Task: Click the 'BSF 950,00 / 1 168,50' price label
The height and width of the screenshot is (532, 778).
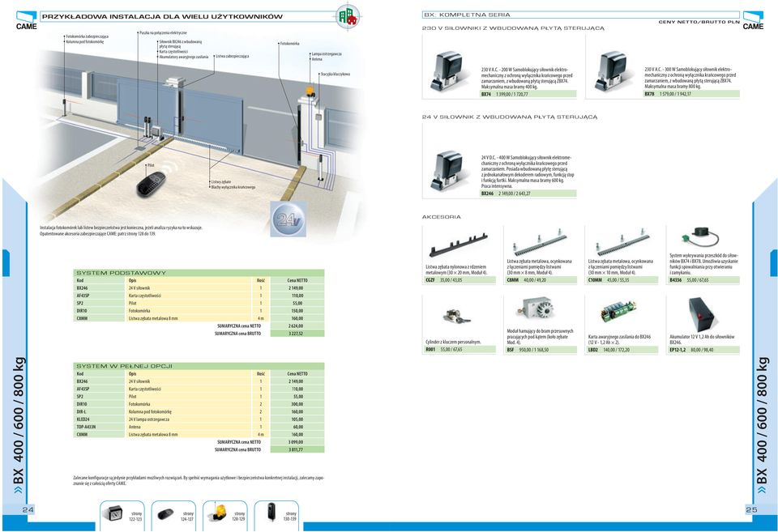Action: [541, 350]
